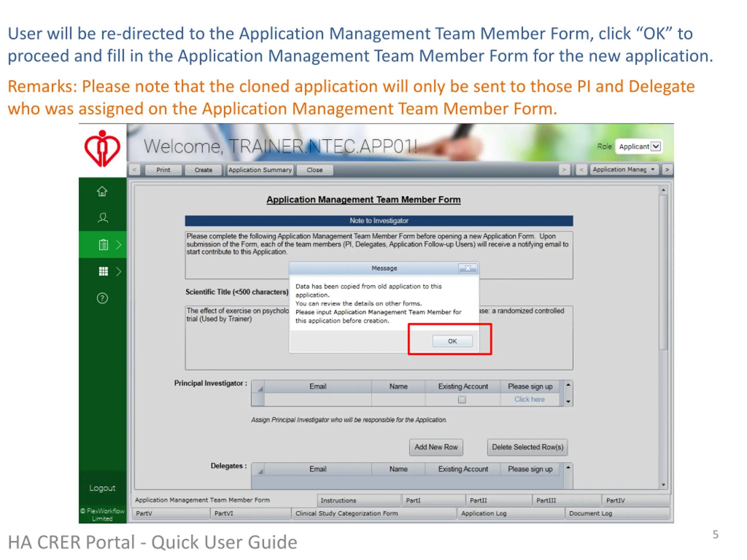Click the red Hospital Authority logo

coord(102,148)
